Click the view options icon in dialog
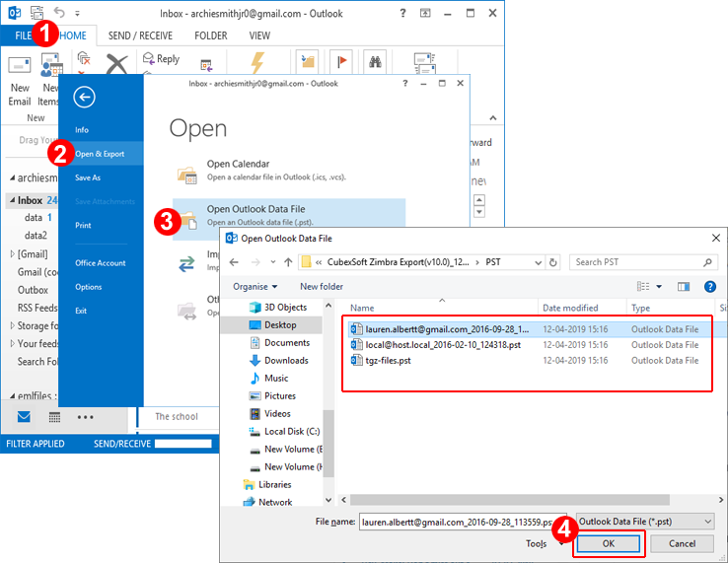Viewport: 728px width, 563px height. [643, 286]
